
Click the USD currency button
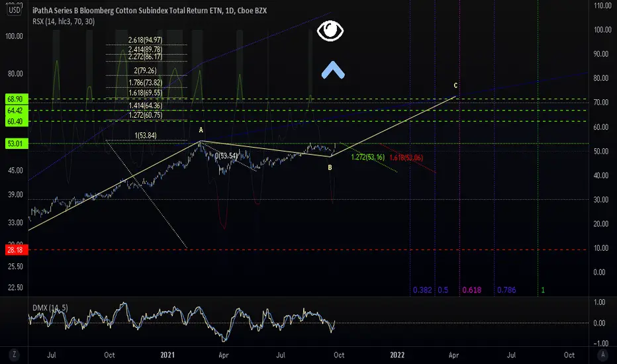[15, 10]
